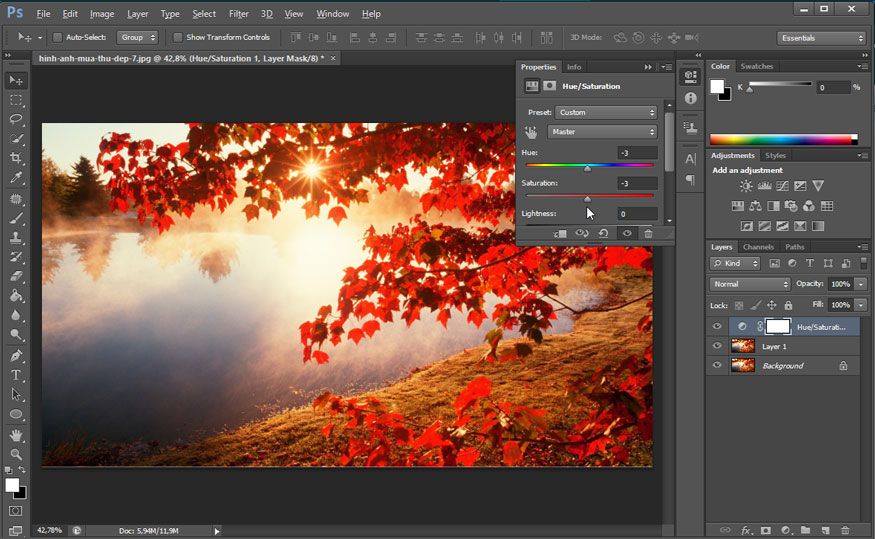The height and width of the screenshot is (539, 875).
Task: Select the Move tool in the toolbox
Action: coord(16,81)
